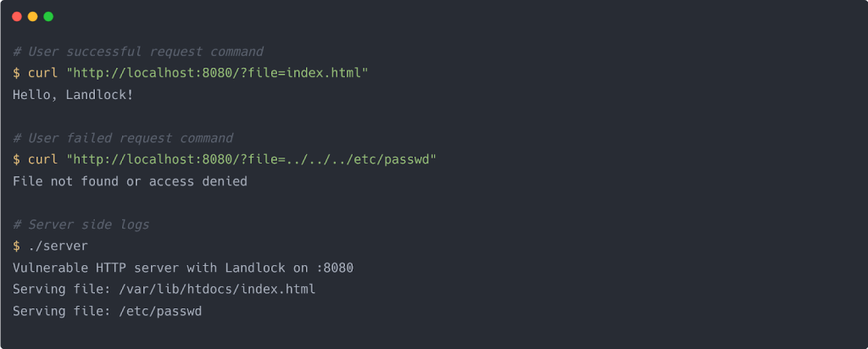Click the ./server command text
This screenshot has height=349, width=868.
[x=58, y=246]
